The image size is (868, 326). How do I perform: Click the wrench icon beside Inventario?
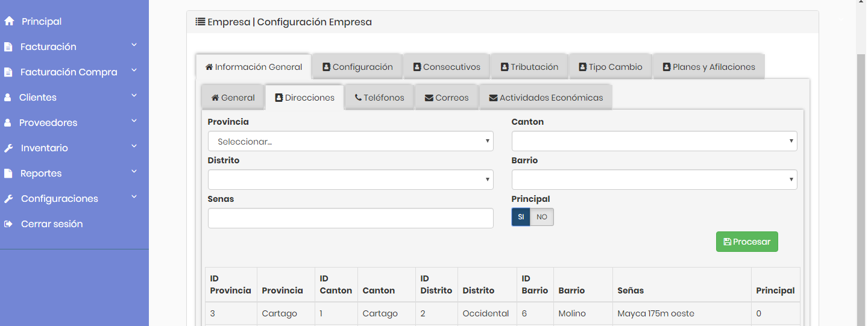pyautogui.click(x=8, y=148)
